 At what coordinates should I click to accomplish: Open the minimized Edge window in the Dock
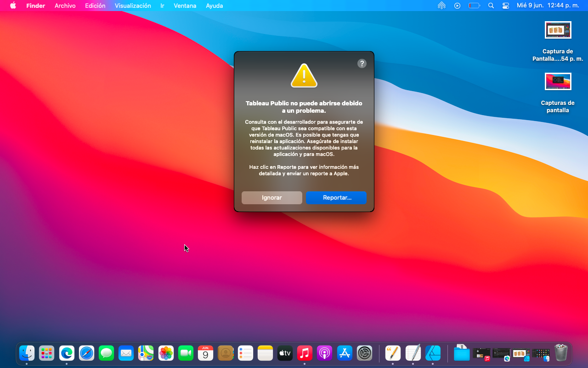501,354
